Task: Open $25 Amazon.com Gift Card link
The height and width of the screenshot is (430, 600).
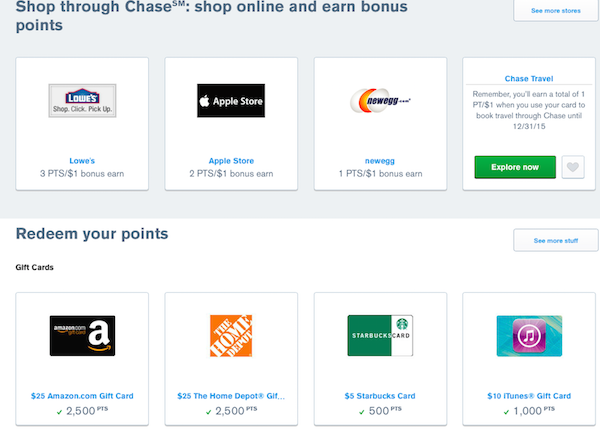Action: [x=82, y=396]
